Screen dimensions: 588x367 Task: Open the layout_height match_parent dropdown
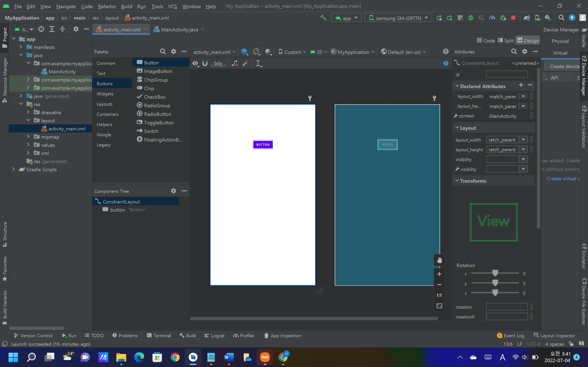(x=523, y=149)
